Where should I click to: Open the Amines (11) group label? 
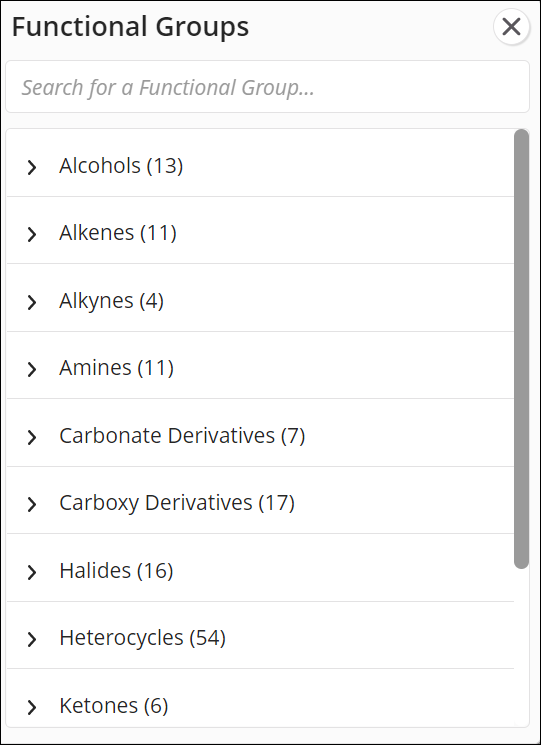(116, 368)
